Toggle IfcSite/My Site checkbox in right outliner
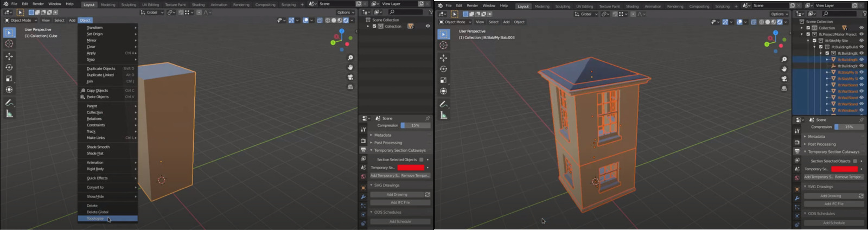 tap(814, 41)
